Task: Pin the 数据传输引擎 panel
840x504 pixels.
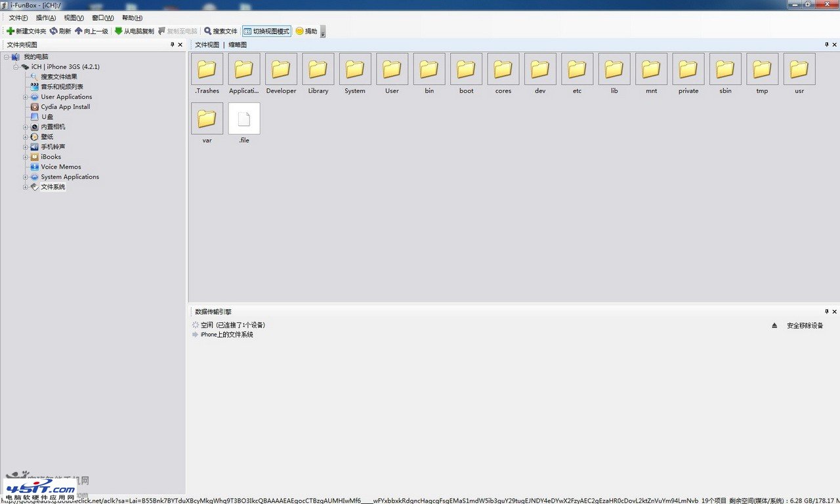Action: coord(827,312)
